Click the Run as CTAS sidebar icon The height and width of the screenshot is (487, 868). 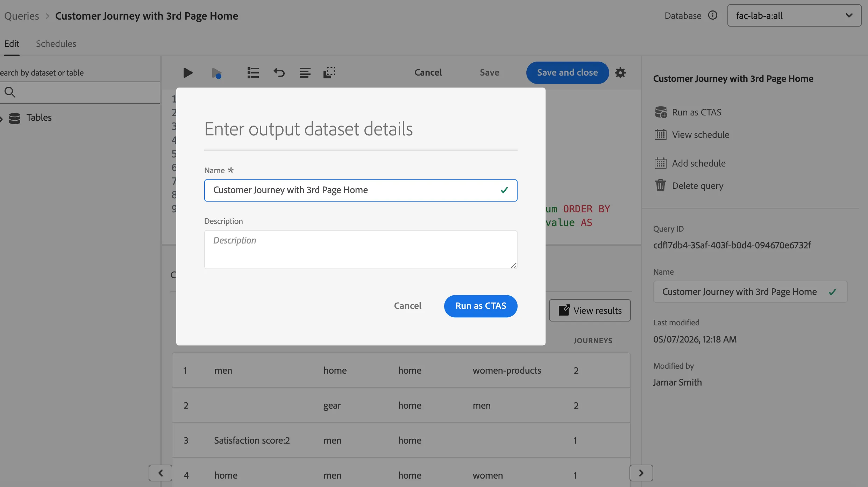click(661, 112)
